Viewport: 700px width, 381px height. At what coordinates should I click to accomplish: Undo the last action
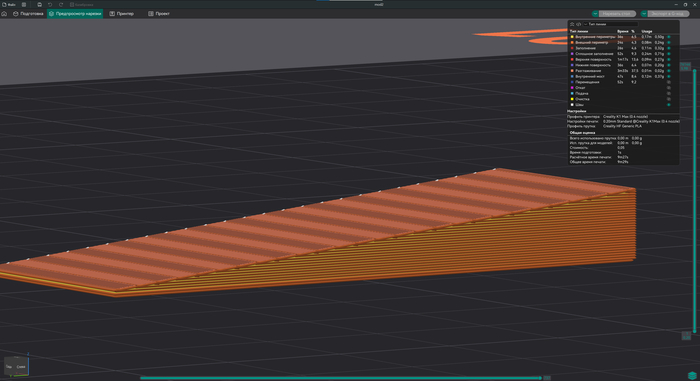(50, 4)
